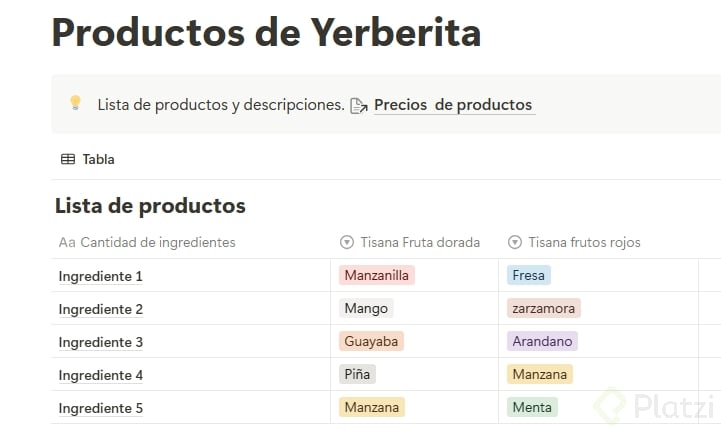
Task: Click the table view icon
Action: (x=68, y=159)
